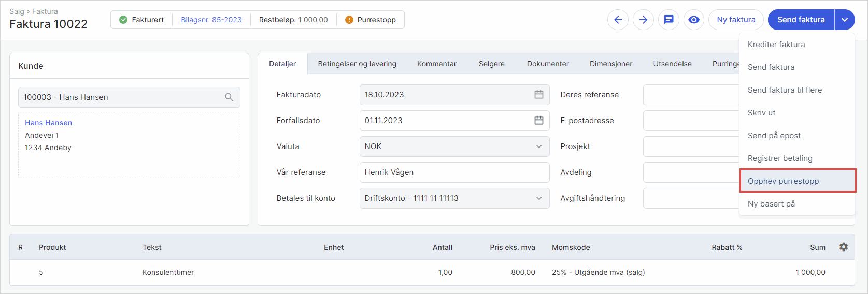Choose Krediter faktura from menu
Viewport: 868px width, 294px height.
pyautogui.click(x=776, y=45)
